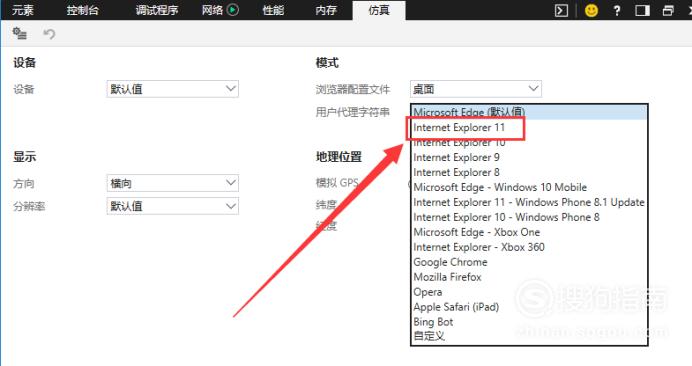Open the 内存 memory tab
692x366 pixels.
click(x=326, y=10)
